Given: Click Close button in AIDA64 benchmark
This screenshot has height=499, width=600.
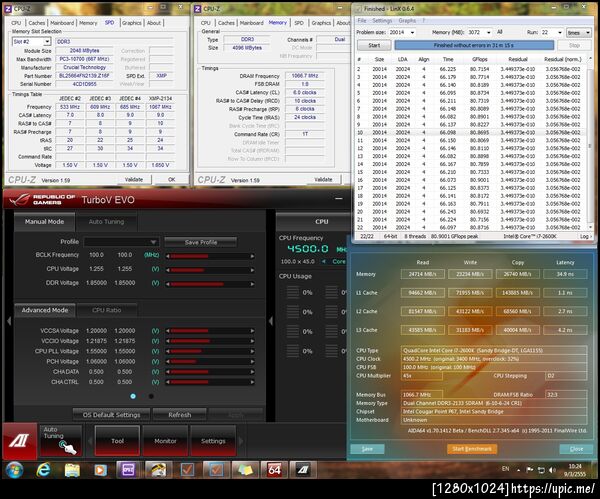Looking at the screenshot, I should [576, 449].
